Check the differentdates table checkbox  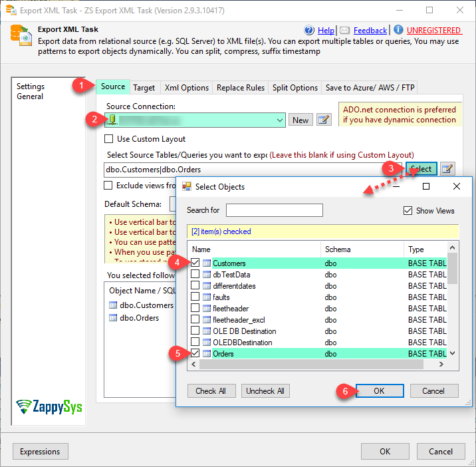pos(195,285)
